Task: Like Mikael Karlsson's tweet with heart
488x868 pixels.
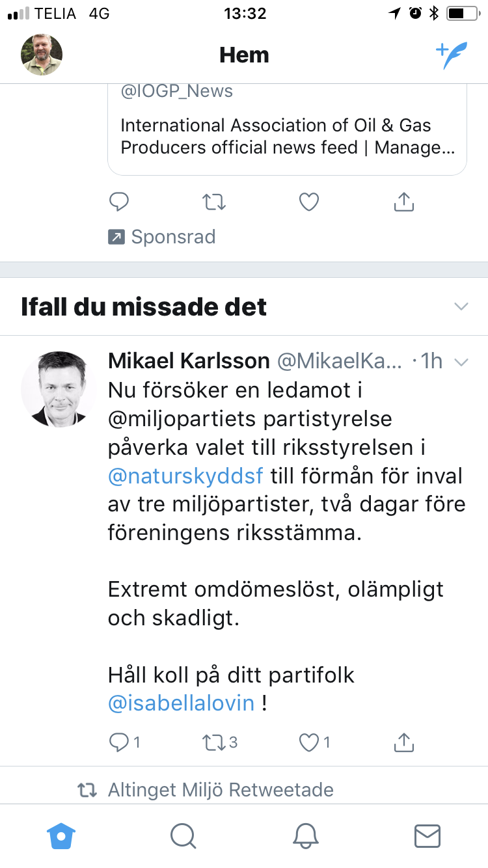Action: (x=315, y=742)
